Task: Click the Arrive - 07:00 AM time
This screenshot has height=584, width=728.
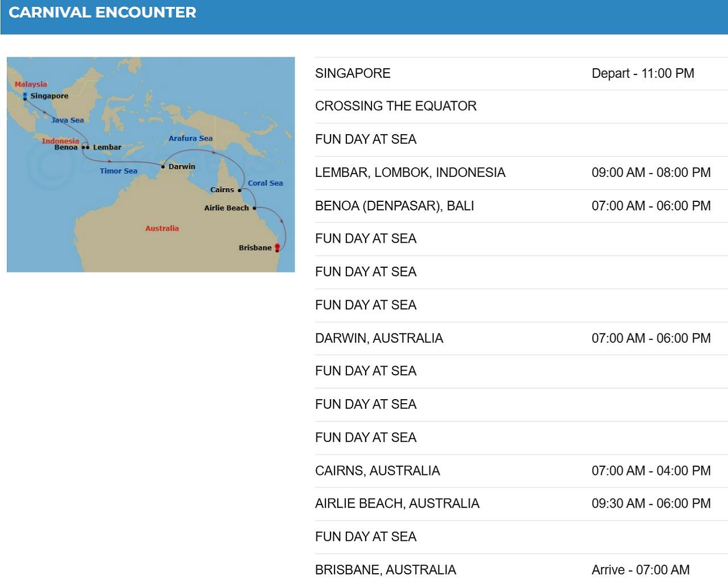Action: coord(640,570)
